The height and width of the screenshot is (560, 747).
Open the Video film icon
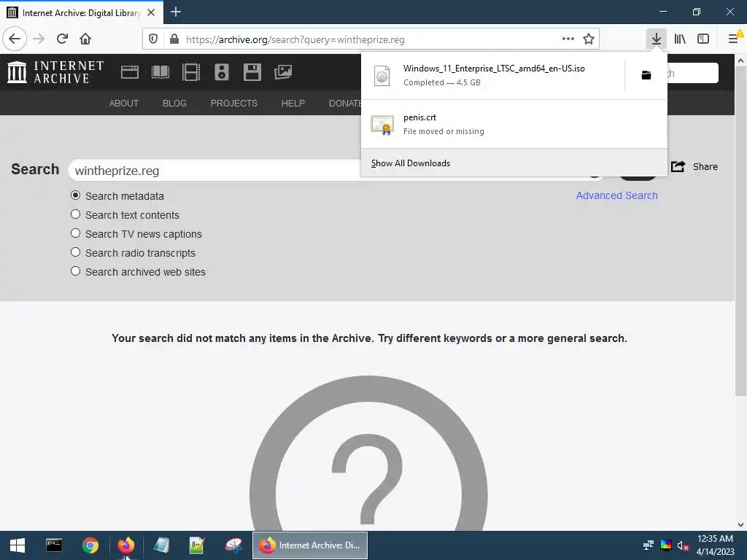191,72
